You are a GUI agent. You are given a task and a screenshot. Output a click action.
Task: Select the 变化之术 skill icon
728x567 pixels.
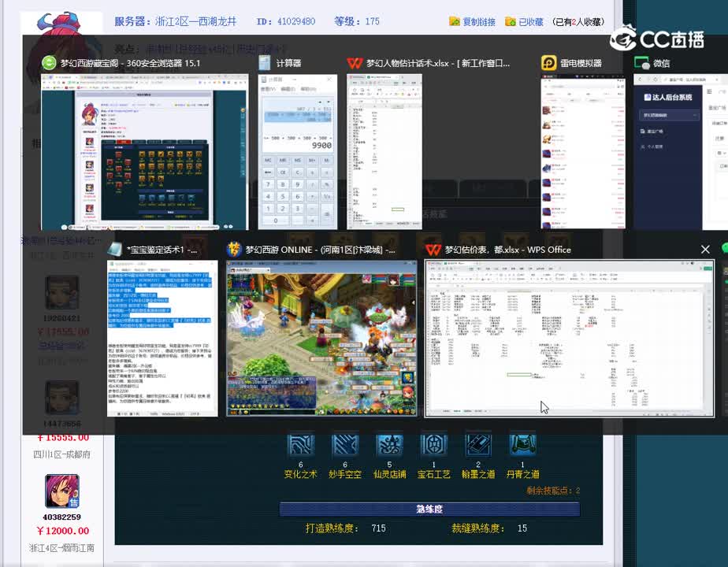click(x=300, y=444)
